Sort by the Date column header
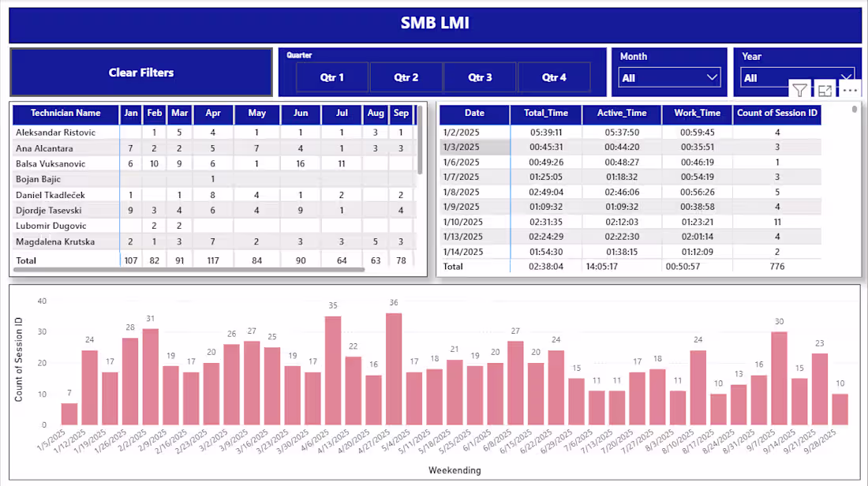This screenshot has height=486, width=868. [474, 113]
